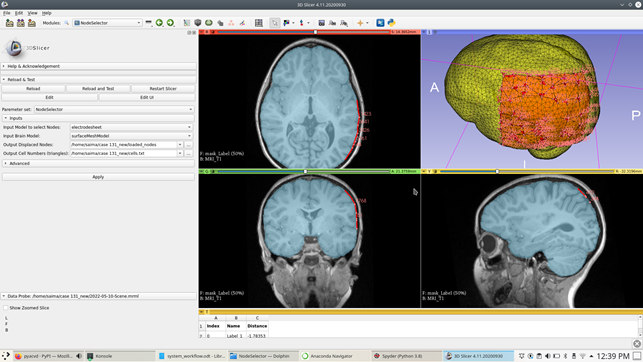Click the red slice offset slider handle
643x362 pixels.
[x=315, y=32]
